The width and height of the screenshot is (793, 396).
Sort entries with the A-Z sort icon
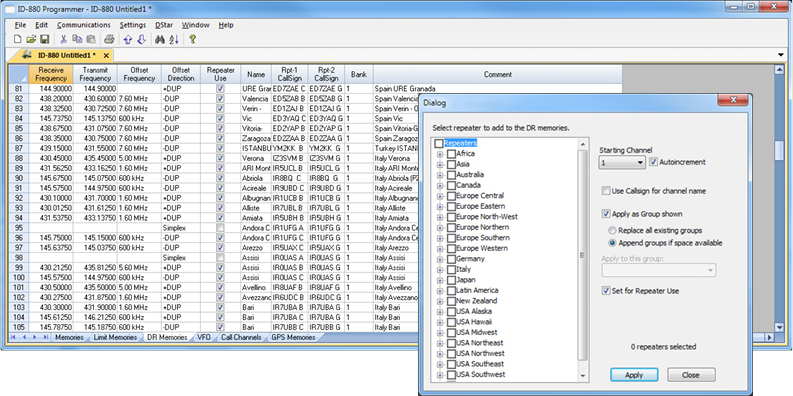[x=174, y=39]
